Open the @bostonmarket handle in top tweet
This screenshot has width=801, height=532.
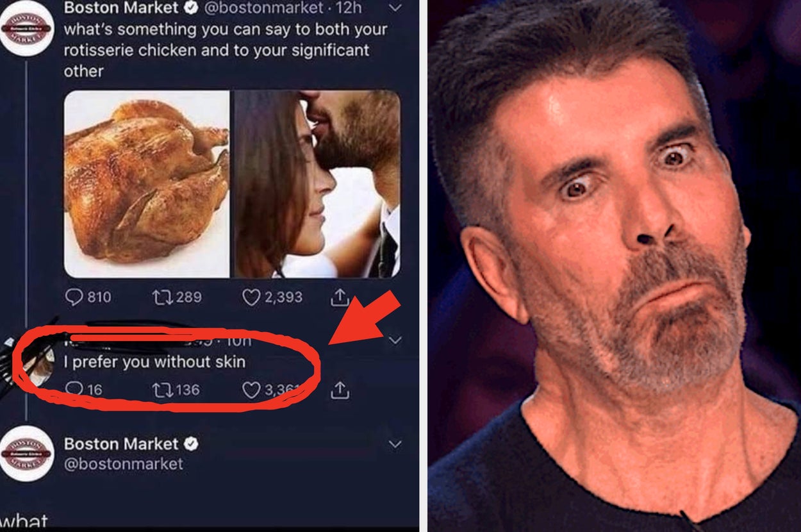264,8
